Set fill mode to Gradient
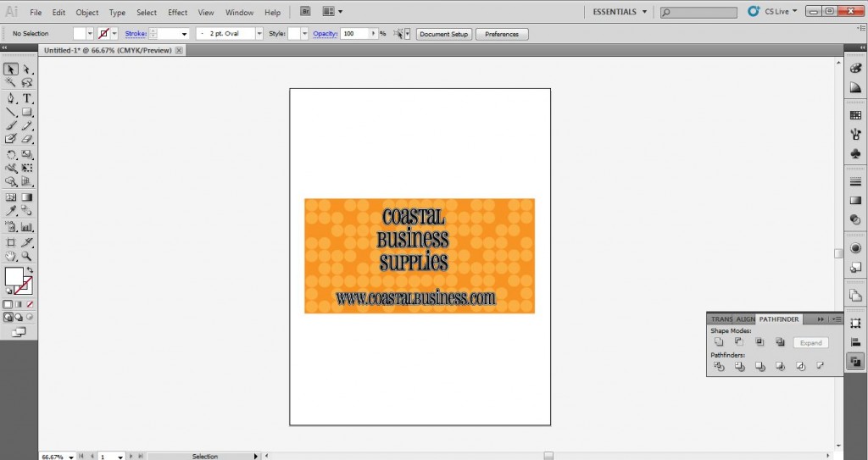 pos(19,304)
